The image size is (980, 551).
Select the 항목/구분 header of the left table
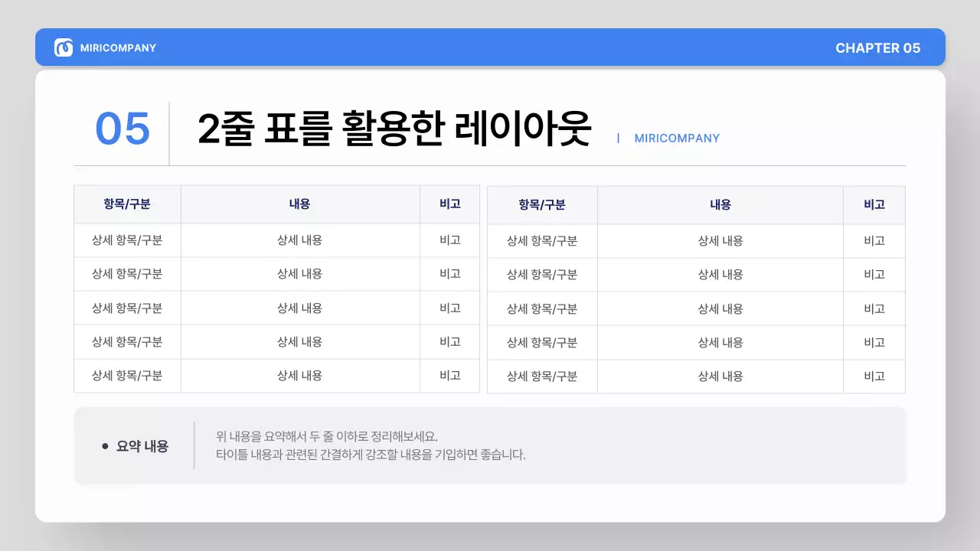[x=126, y=204]
